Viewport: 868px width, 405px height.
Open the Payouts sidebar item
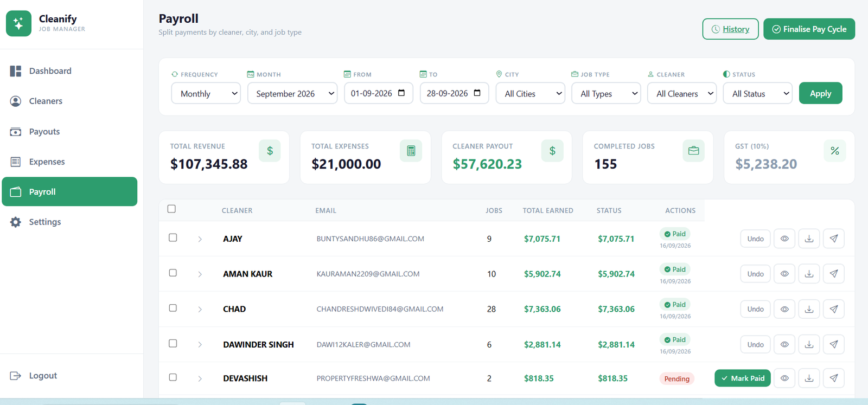69,131
